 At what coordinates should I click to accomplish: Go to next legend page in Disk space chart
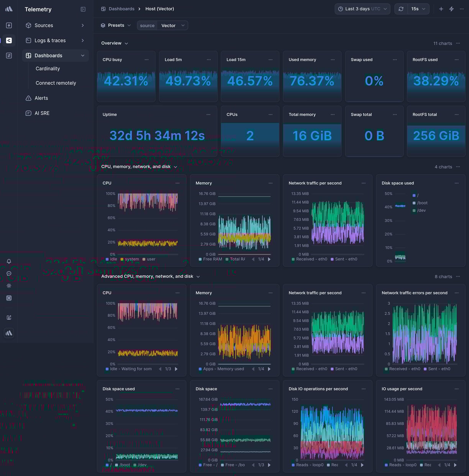(x=269, y=465)
